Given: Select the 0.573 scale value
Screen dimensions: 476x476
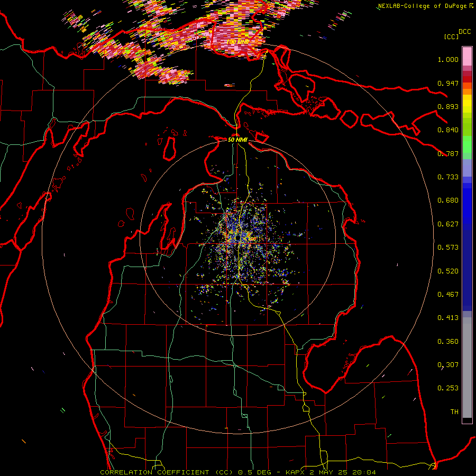Looking at the screenshot, I should pyautogui.click(x=448, y=248).
